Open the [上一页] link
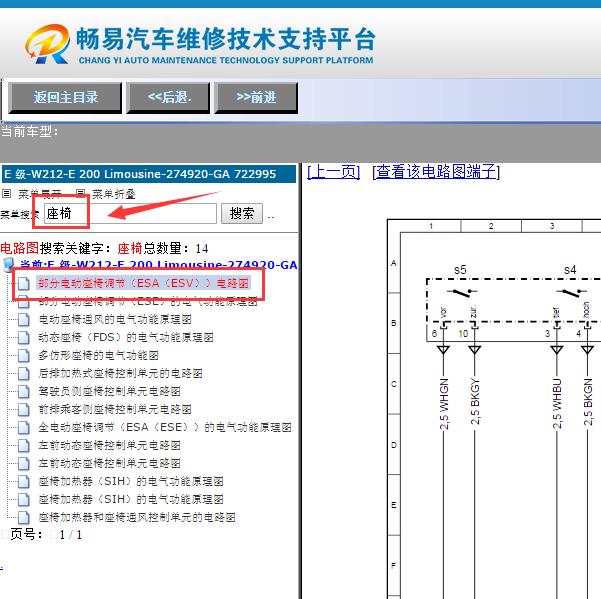 pos(333,172)
